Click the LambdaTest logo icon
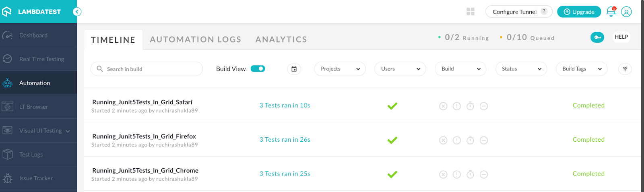 (7, 12)
